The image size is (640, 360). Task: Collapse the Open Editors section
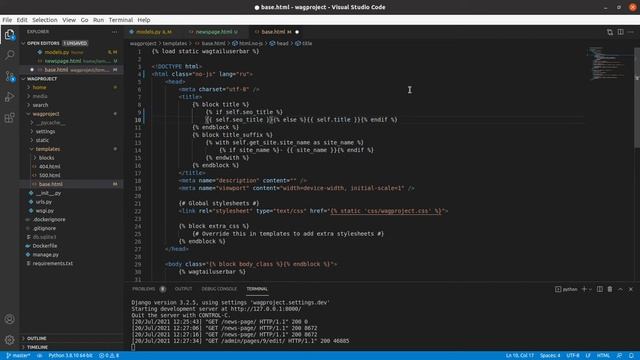tap(72, 43)
